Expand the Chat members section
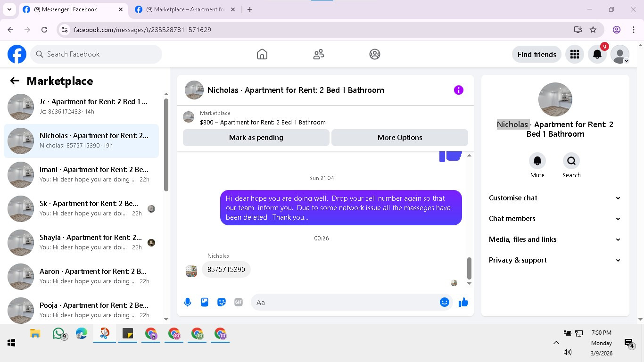 click(x=555, y=219)
